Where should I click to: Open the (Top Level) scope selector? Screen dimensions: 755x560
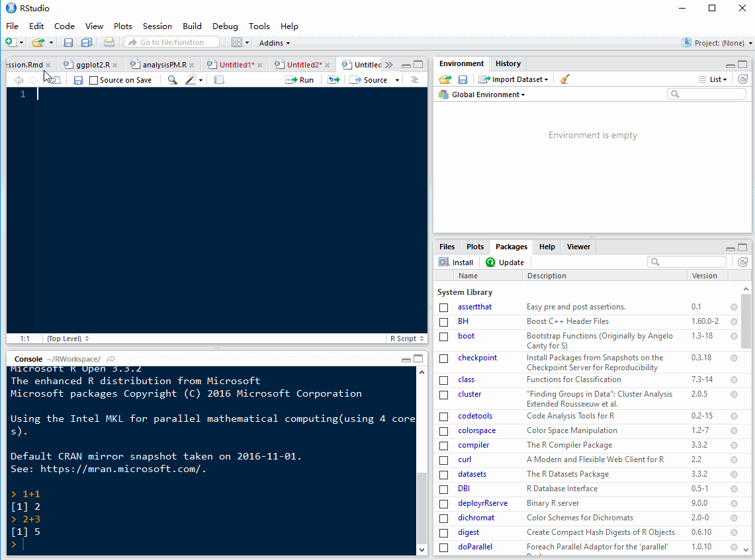pos(68,339)
